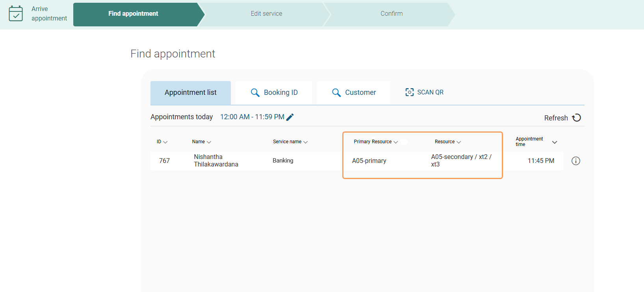Click the magnifier icon beside Customer
The width and height of the screenshot is (644, 292).
[336, 92]
